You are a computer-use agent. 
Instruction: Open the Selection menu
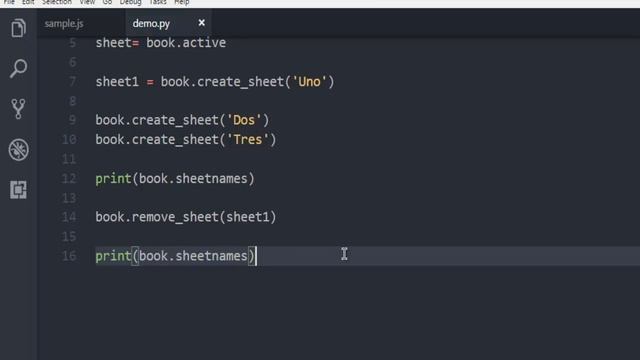click(x=57, y=2)
